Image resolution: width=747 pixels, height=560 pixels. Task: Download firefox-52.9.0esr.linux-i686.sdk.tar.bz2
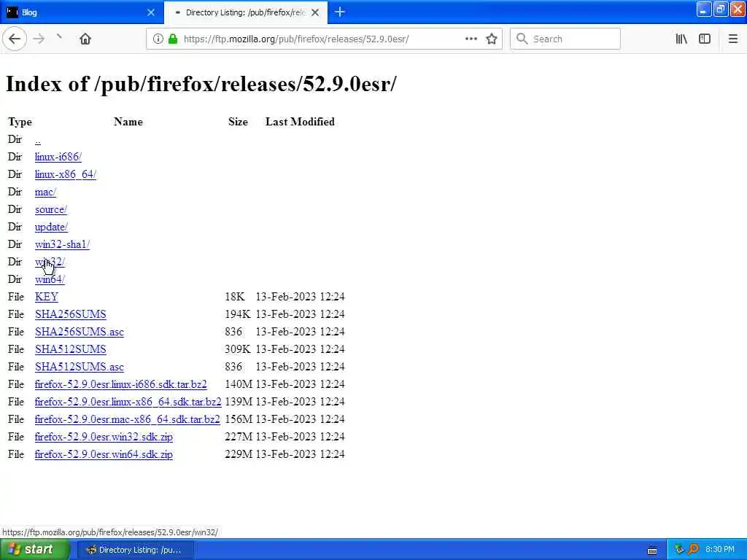coord(120,384)
